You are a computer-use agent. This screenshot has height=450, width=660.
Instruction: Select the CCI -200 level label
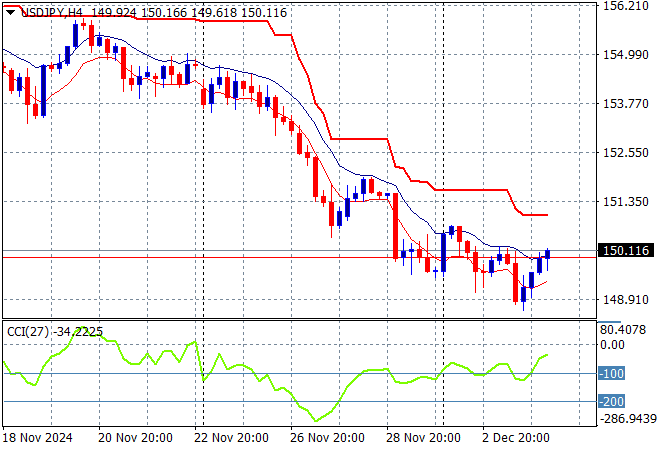[x=611, y=402]
